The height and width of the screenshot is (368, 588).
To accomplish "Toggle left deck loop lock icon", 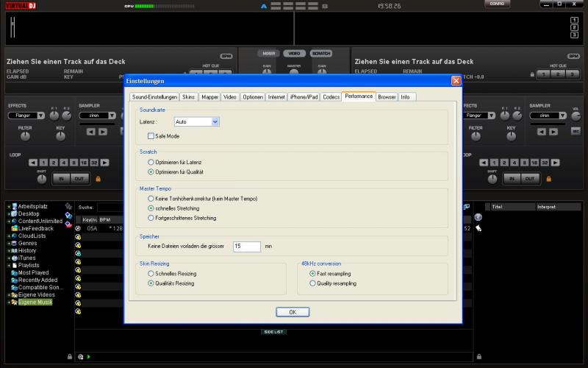I will coord(98,179).
